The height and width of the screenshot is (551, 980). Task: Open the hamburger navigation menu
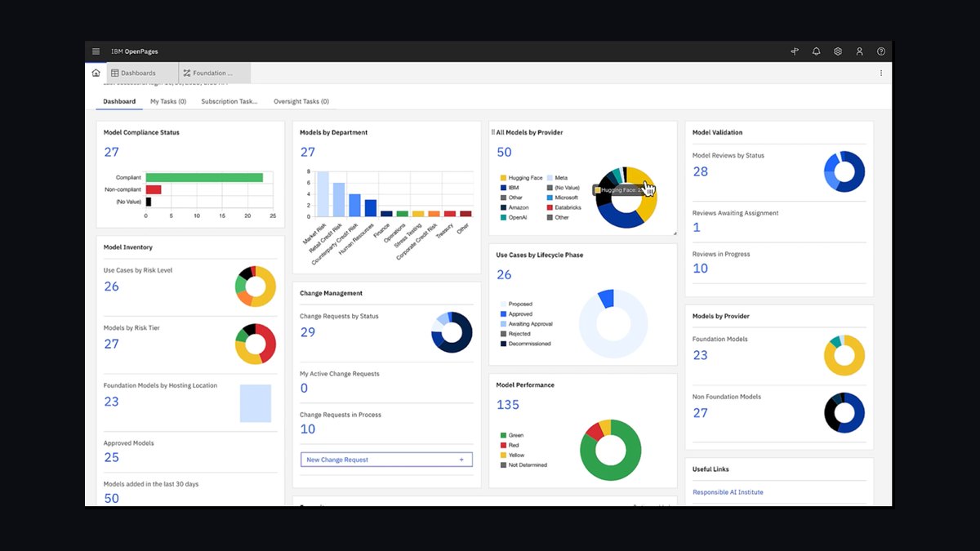click(x=96, y=51)
